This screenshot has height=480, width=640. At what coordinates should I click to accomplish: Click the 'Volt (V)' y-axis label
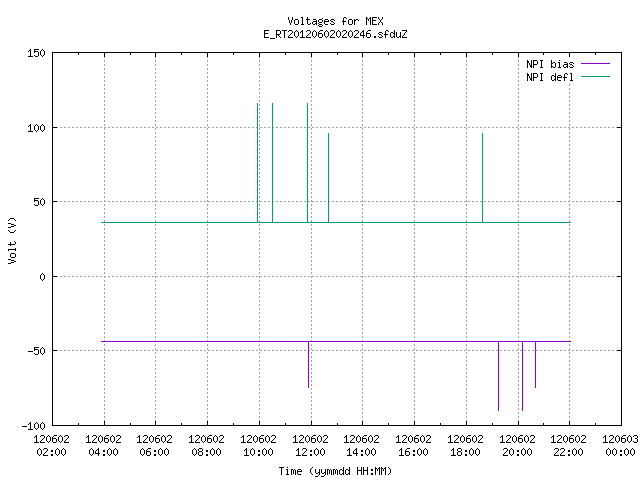coord(12,241)
